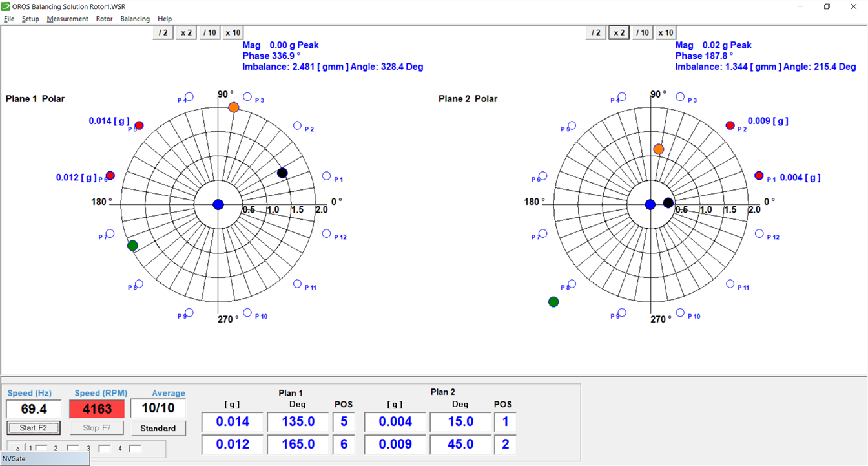
Task: Select black marker on Plane 1 polar
Action: [282, 173]
